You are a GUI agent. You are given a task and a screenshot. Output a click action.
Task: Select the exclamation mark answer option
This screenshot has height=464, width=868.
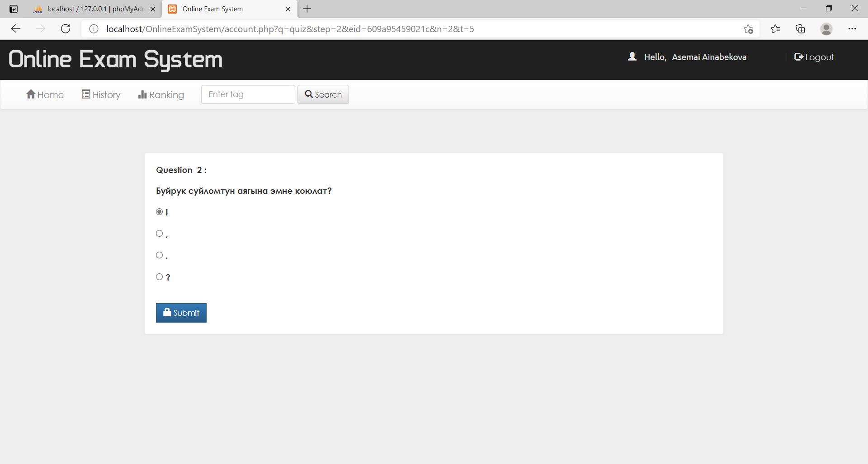(159, 211)
